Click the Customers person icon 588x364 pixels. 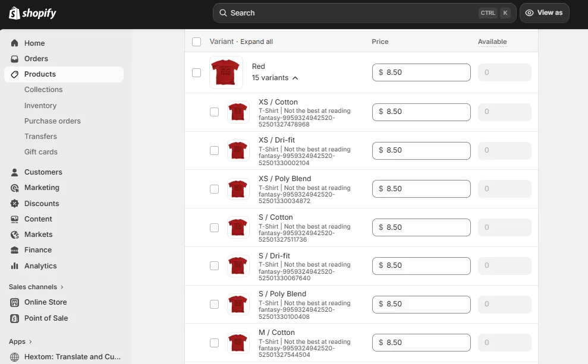pos(15,172)
